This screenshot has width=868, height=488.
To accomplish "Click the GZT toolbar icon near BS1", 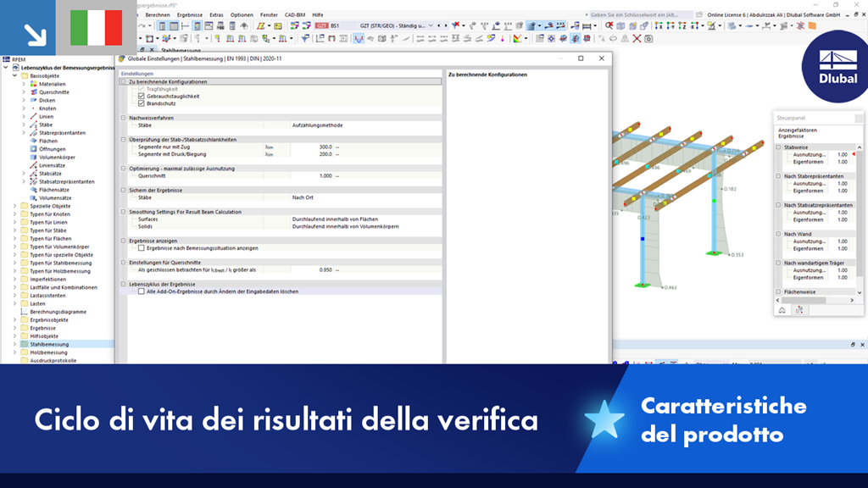I will coord(323,25).
